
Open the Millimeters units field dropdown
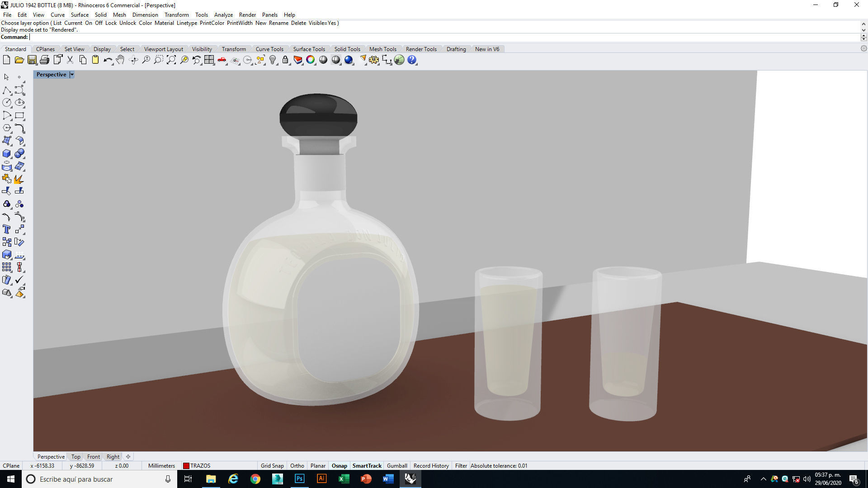[161, 465]
